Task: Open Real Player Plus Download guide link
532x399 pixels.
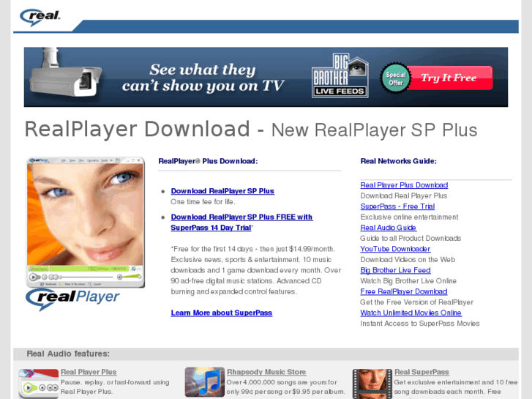Action: [404, 185]
